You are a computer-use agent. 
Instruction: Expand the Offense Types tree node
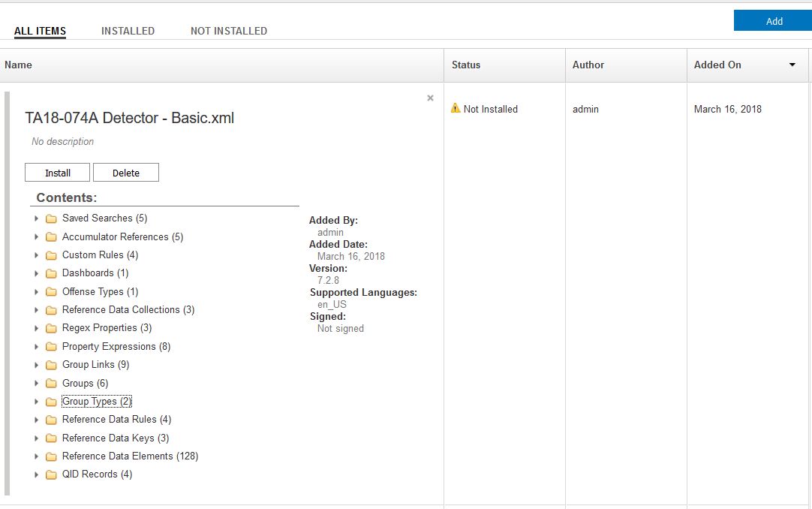click(x=36, y=292)
